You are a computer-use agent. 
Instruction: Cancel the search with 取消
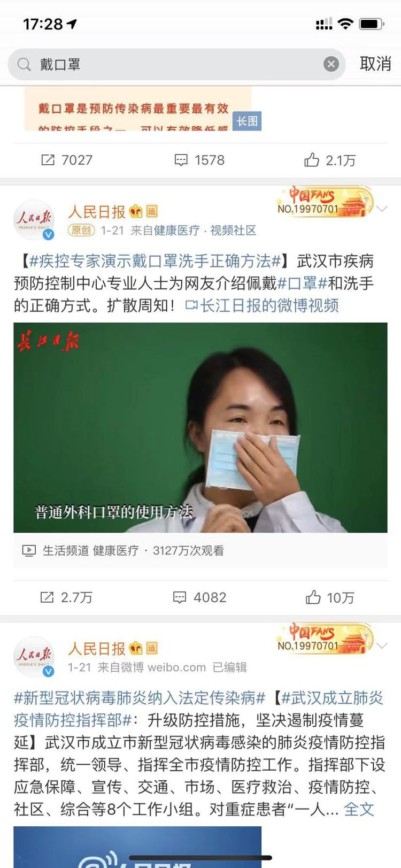click(375, 64)
